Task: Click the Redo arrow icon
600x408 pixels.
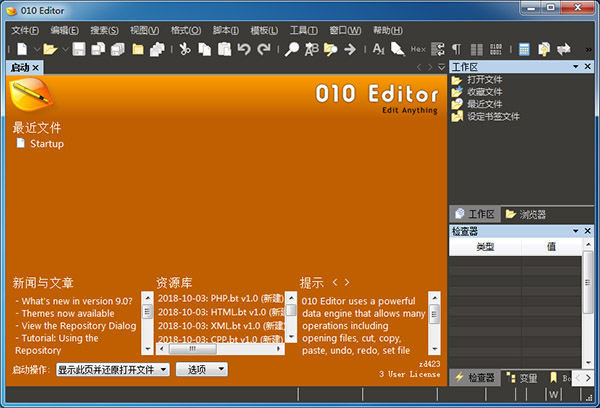Action: (x=264, y=49)
